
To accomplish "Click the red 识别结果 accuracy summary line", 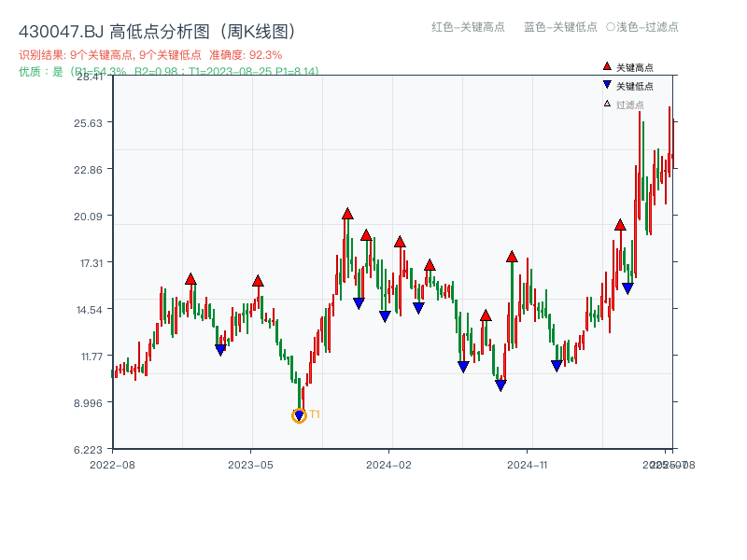I will [150, 55].
